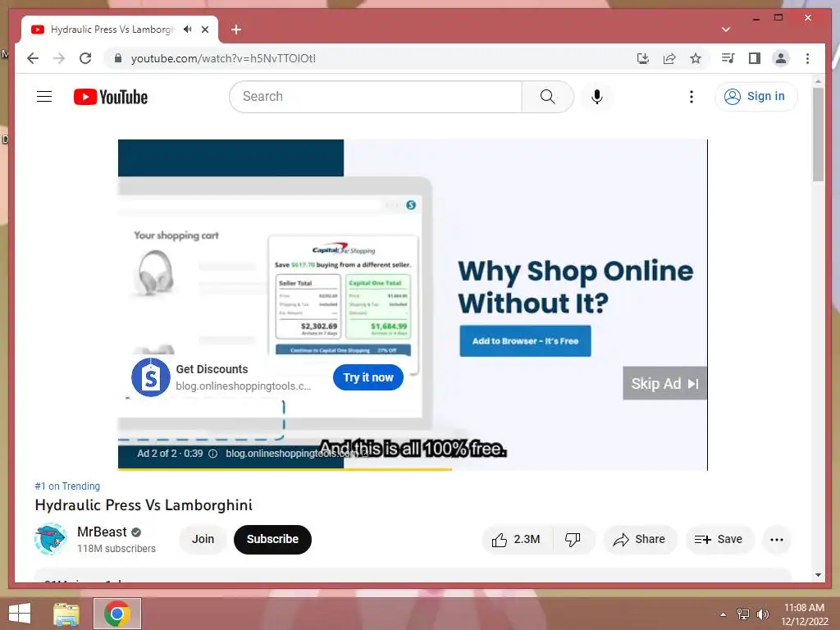
Task: Open more actions ellipsis beside Save
Action: click(x=777, y=540)
